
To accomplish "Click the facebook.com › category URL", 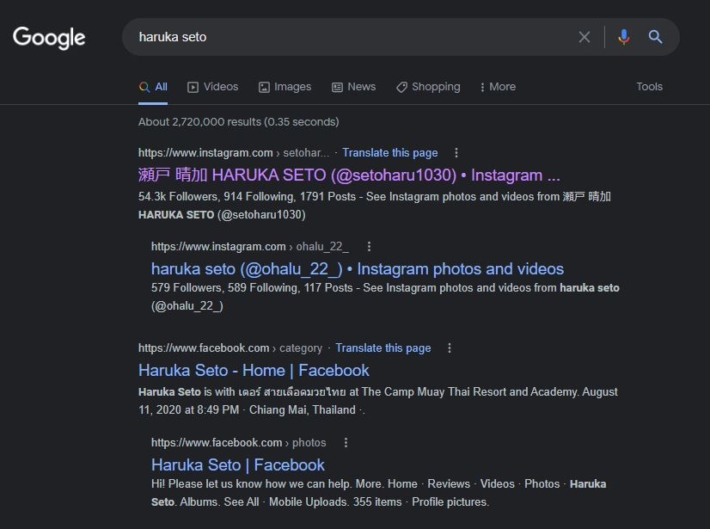I will pos(230,348).
